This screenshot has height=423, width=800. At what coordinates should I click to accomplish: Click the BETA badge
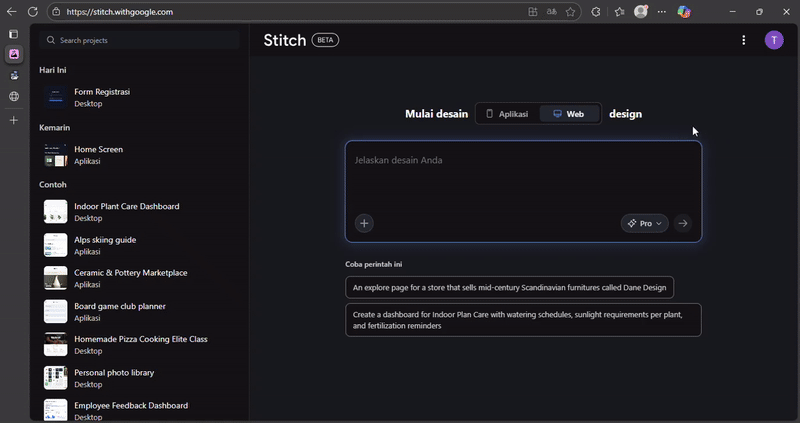click(x=325, y=40)
